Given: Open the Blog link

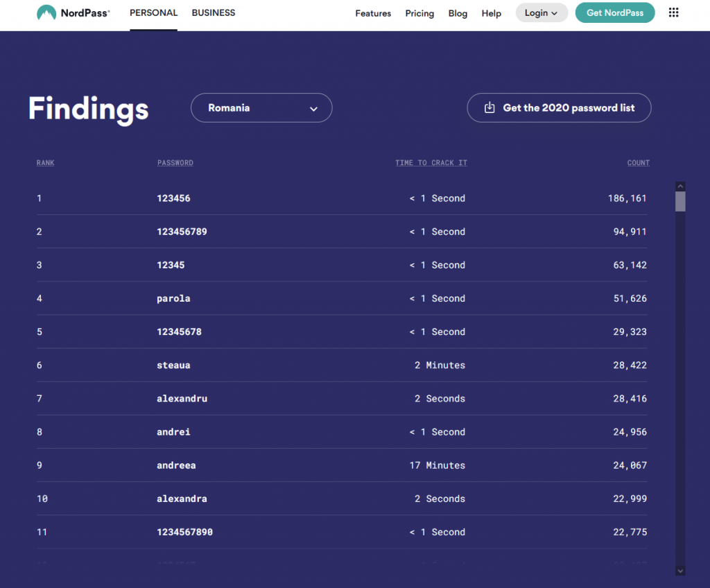Looking at the screenshot, I should tap(458, 13).
